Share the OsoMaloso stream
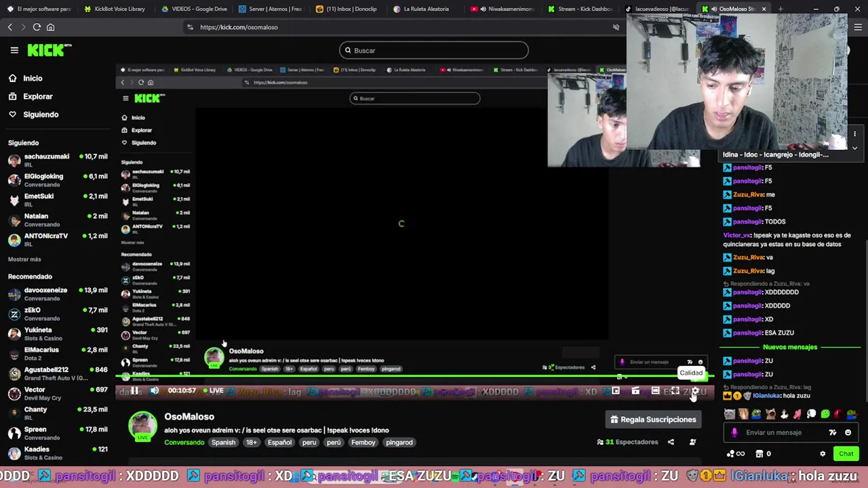Viewport: 868px width, 488px height. (x=671, y=442)
